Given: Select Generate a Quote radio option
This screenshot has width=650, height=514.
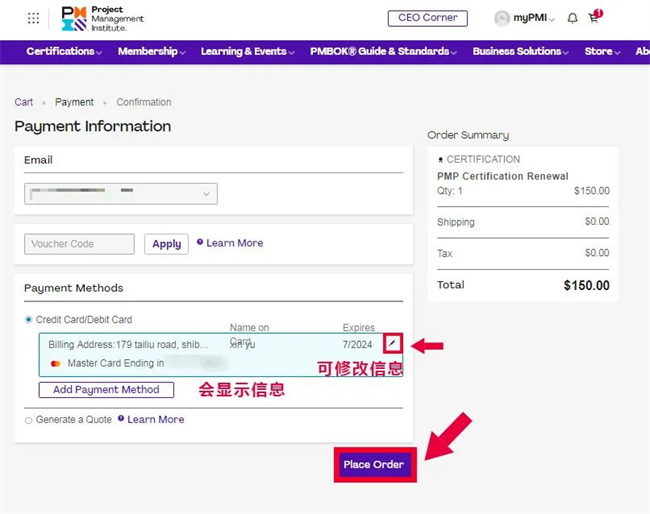Looking at the screenshot, I should pyautogui.click(x=28, y=420).
